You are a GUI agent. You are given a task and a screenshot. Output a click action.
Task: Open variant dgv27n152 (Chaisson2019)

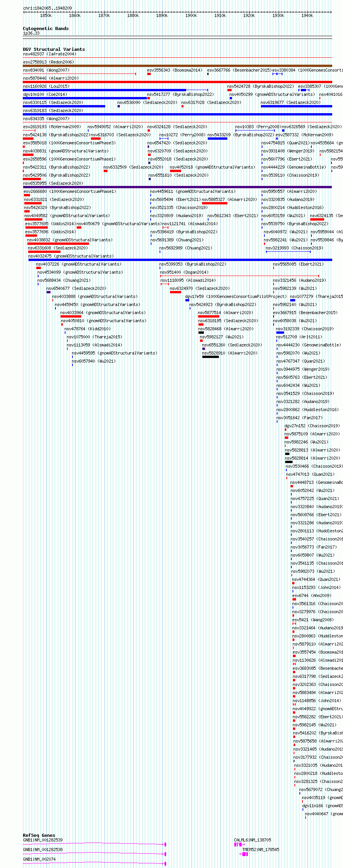[312, 426]
